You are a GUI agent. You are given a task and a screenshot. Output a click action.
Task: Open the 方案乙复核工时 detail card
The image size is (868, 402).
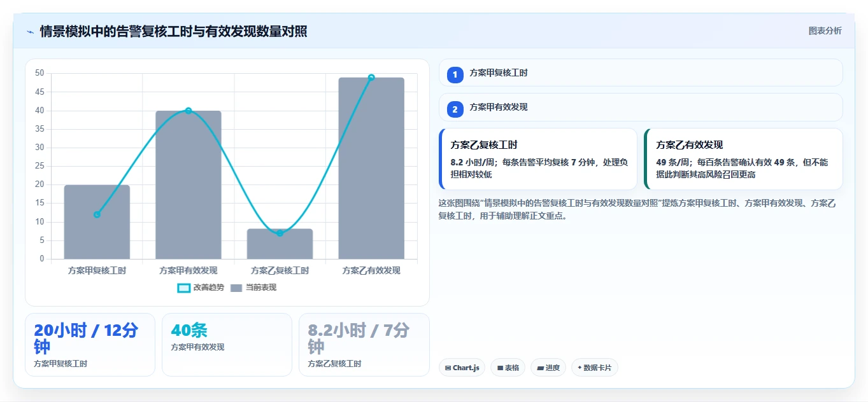[538, 159]
